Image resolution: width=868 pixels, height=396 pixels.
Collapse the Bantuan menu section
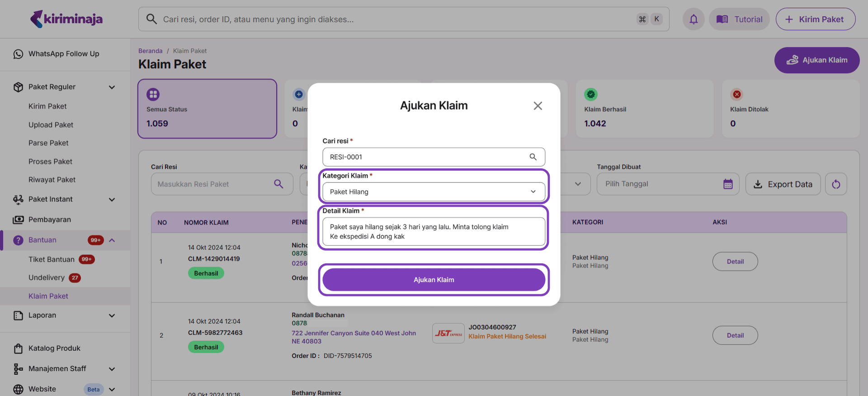(112, 240)
